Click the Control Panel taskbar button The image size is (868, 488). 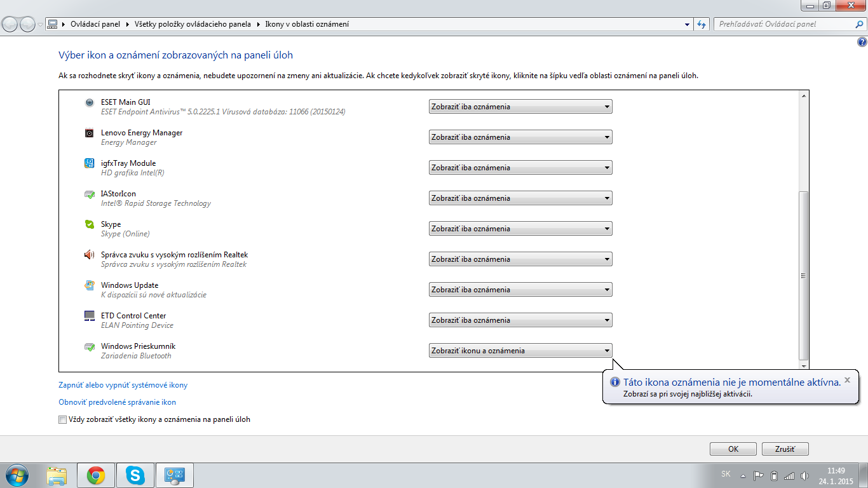pyautogui.click(x=174, y=475)
